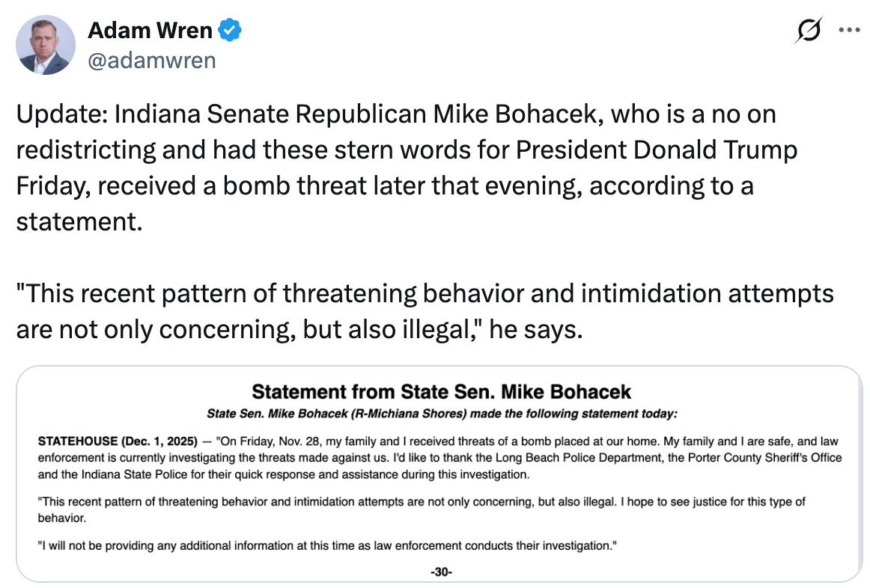Click the blue verified checkmark badge
870x588 pixels.
click(x=228, y=31)
